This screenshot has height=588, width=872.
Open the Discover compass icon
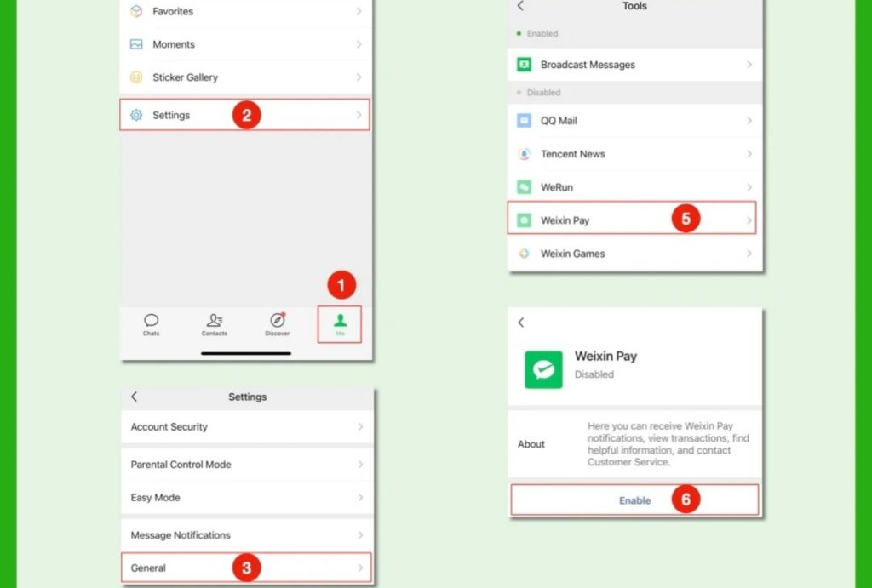[x=277, y=321]
